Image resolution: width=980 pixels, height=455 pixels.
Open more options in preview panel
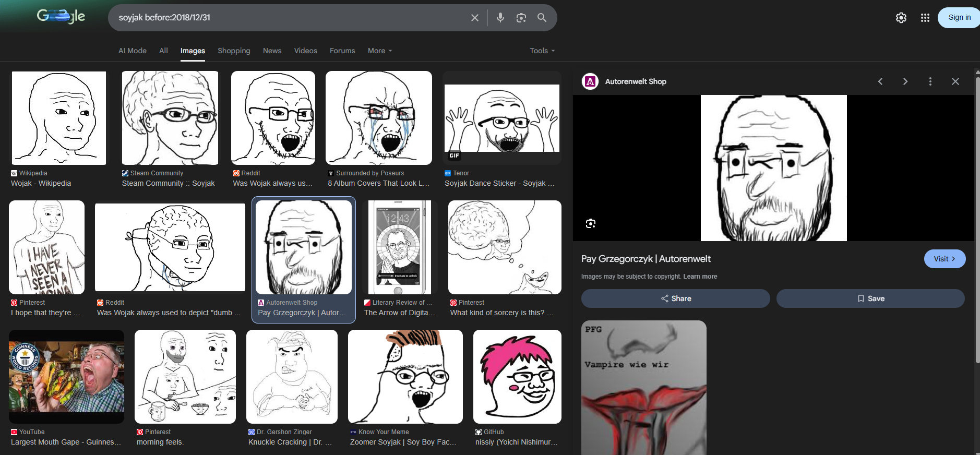coord(930,81)
